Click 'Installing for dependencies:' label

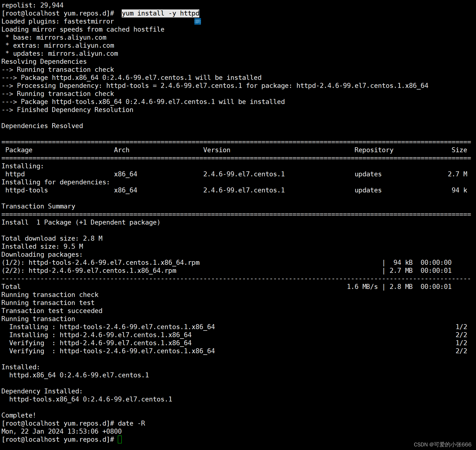[56, 182]
